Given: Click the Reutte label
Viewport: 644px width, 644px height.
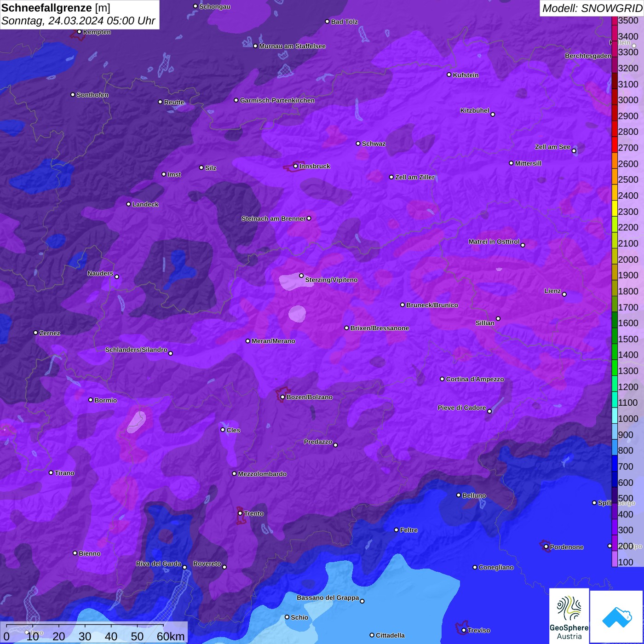Looking at the screenshot, I should pos(174,102).
